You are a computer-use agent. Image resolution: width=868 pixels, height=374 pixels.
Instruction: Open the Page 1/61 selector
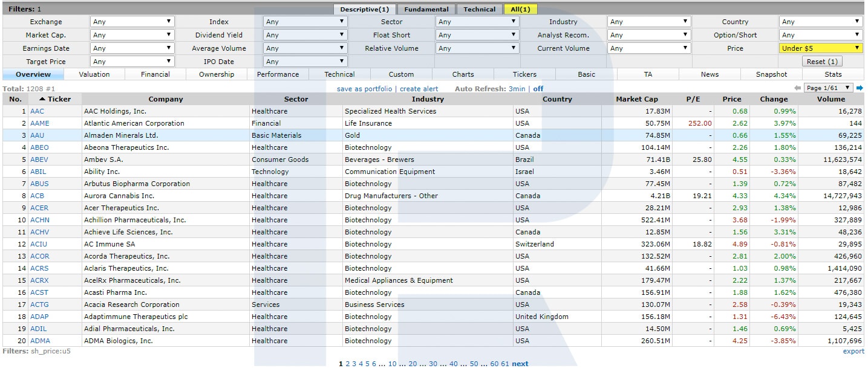pos(828,88)
